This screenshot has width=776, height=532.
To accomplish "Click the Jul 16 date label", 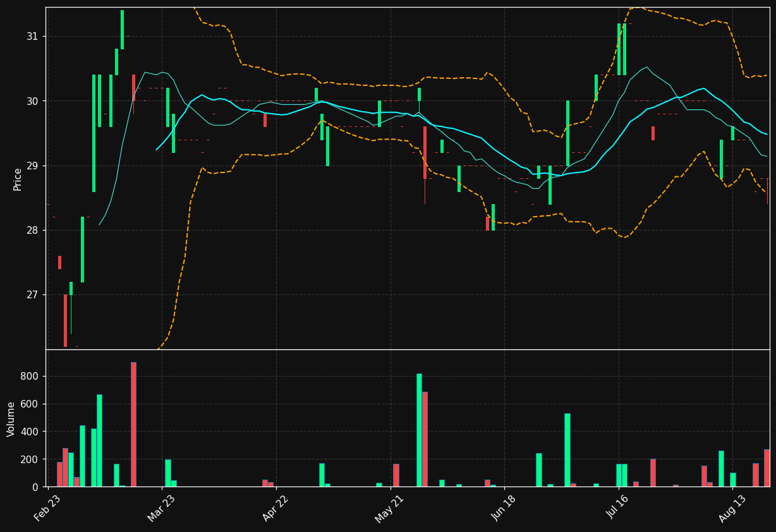I will pos(618,508).
